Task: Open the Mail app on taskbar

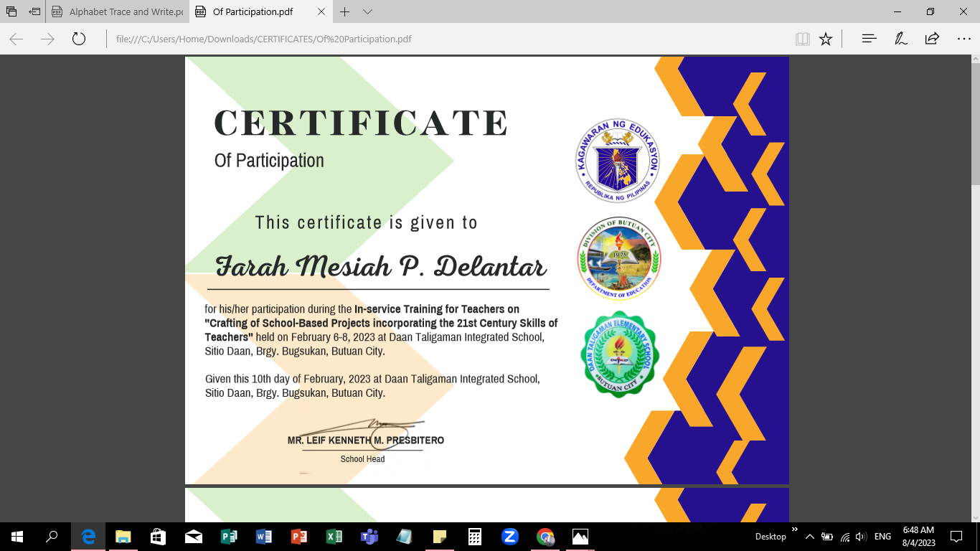Action: (193, 537)
